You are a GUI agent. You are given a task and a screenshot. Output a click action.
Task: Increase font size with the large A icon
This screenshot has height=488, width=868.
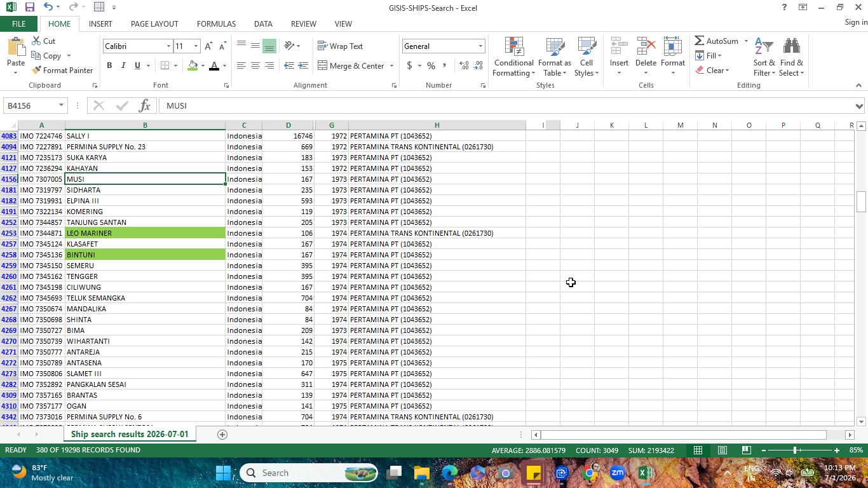[208, 46]
